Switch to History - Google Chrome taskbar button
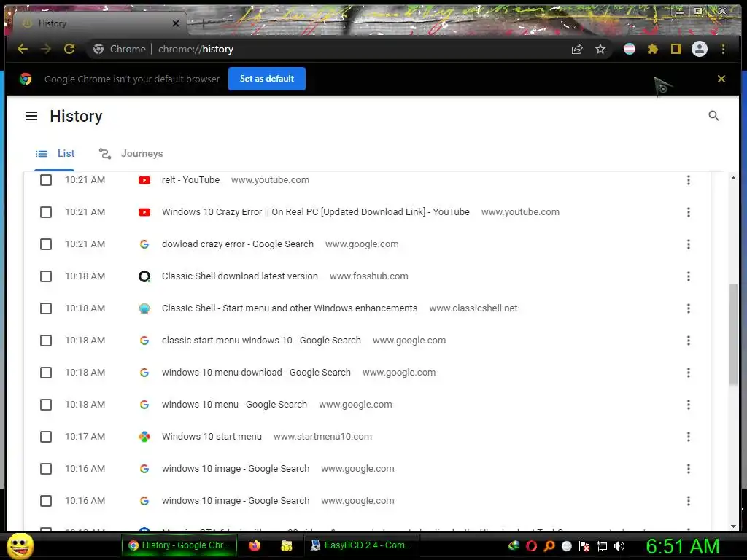This screenshot has width=747, height=560. (x=178, y=545)
